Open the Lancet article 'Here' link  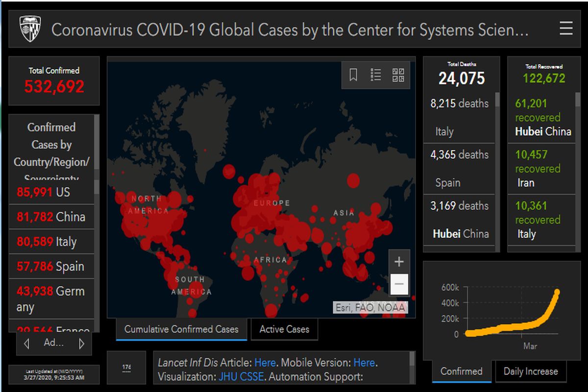click(265, 363)
